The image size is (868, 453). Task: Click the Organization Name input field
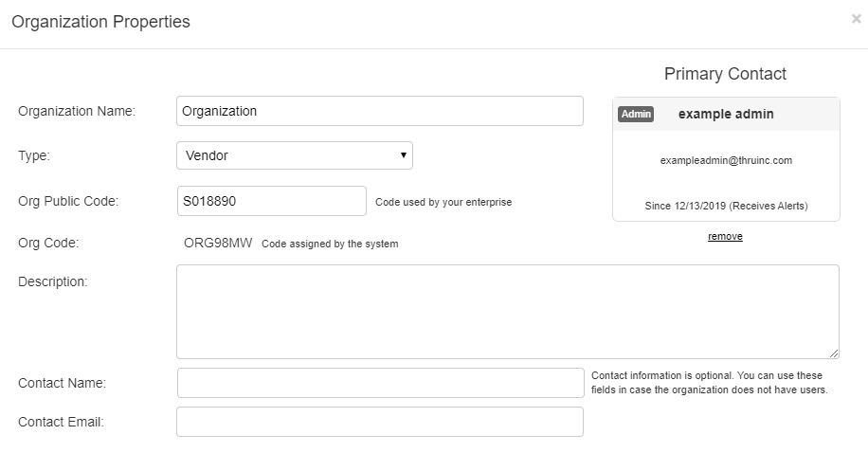tap(379, 111)
